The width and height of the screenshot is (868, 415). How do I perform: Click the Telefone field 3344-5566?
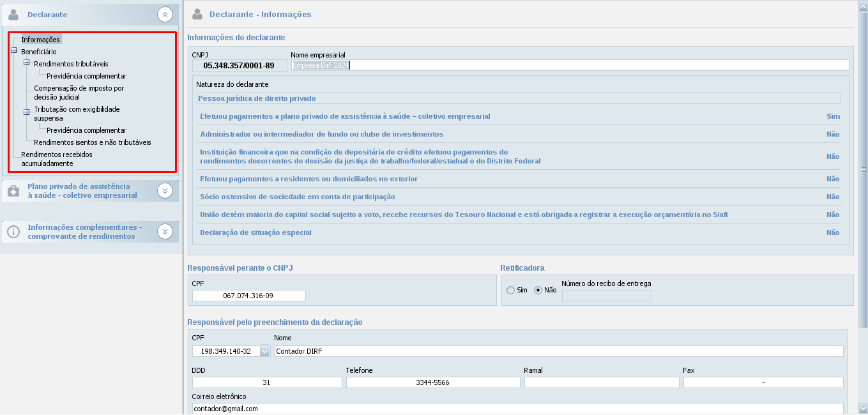point(433,382)
